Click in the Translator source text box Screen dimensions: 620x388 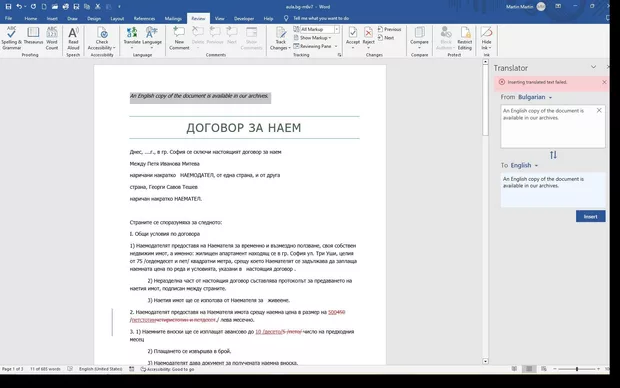pyautogui.click(x=553, y=127)
